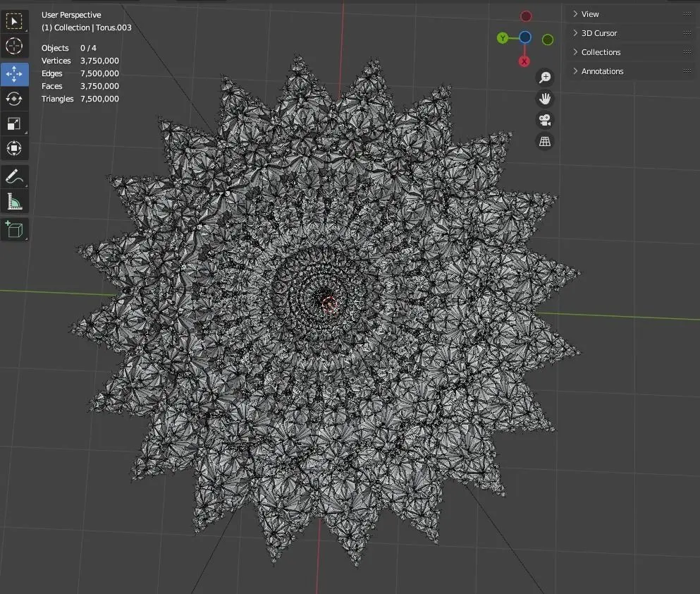Click the Add Cube tool
The height and width of the screenshot is (594, 700).
[x=14, y=229]
